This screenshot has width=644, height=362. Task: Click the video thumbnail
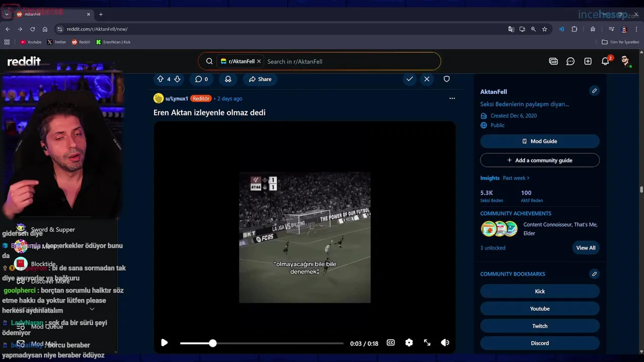click(305, 237)
